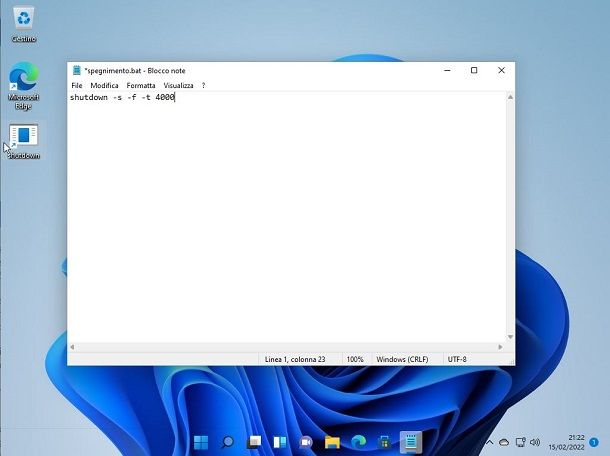The image size is (610, 456).
Task: Click the horizontal scrollbar right arrow
Action: [500, 347]
